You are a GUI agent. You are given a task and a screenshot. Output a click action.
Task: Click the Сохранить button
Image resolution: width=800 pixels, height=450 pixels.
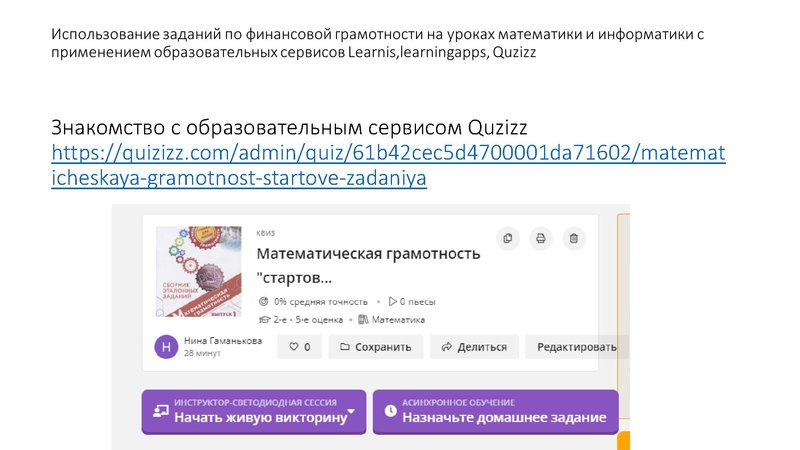point(376,347)
